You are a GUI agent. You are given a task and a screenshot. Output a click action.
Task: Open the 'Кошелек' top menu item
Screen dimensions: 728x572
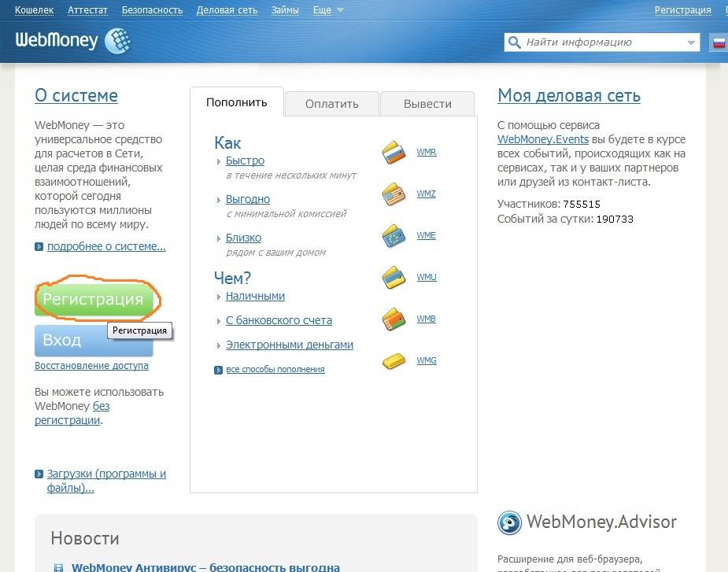pyautogui.click(x=35, y=9)
